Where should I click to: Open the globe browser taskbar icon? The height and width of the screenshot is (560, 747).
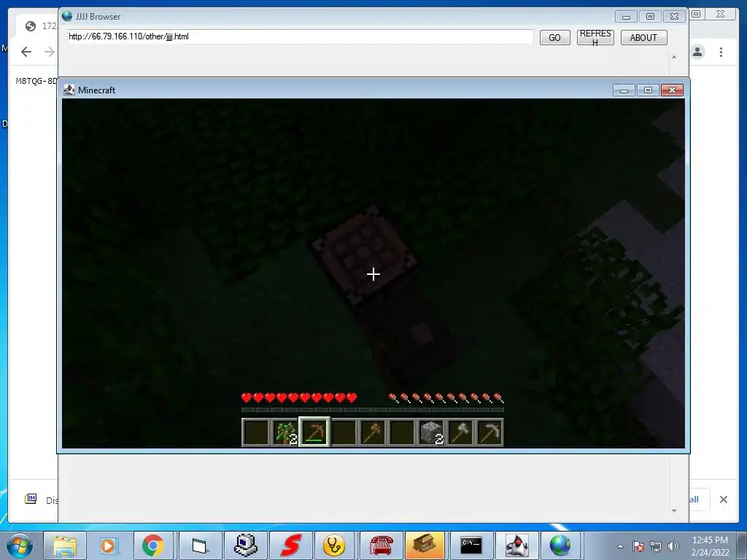[x=560, y=545]
